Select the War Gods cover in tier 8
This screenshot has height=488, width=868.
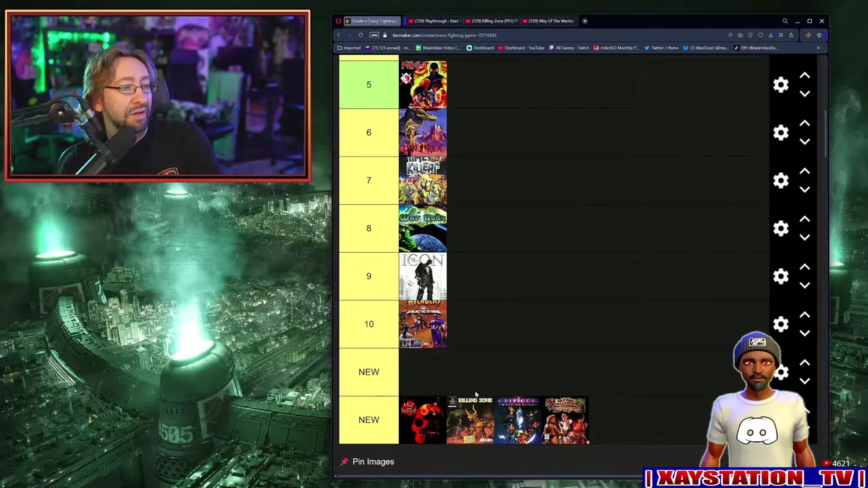coord(423,228)
